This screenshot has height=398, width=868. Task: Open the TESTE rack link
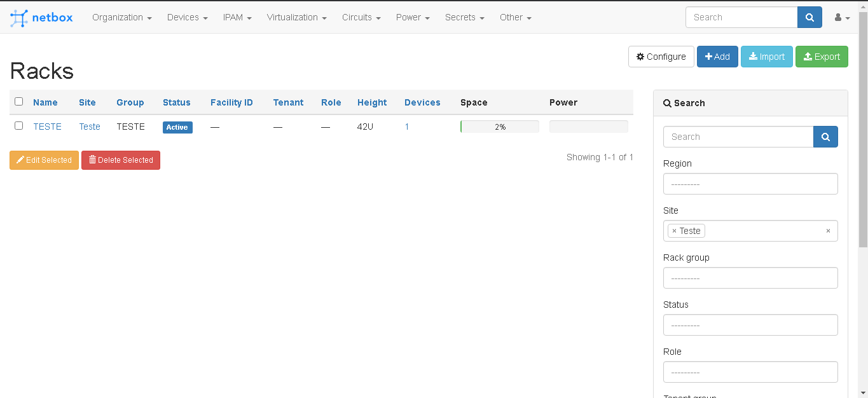click(x=48, y=127)
